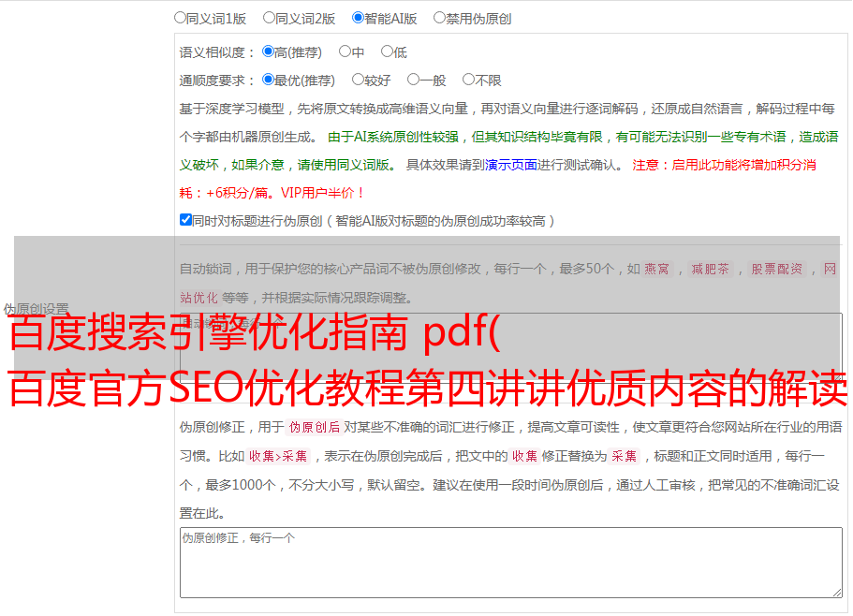Viewport: 853px width, 616px height.
Task: Click the 伪原创设置 label
Action: click(37, 309)
